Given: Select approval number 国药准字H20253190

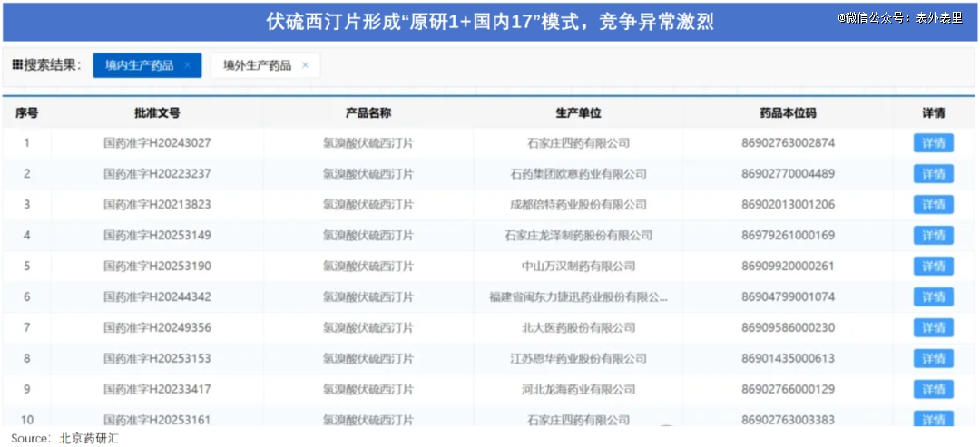Looking at the screenshot, I should pyautogui.click(x=157, y=266).
